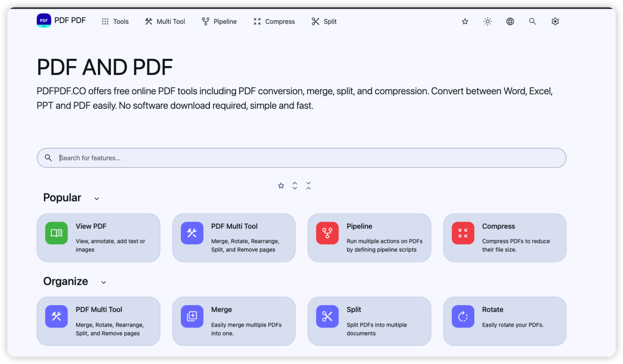Viewport: 623px width, 364px height.
Task: Open Popular PDF Multi Tool title
Action: coord(234,226)
